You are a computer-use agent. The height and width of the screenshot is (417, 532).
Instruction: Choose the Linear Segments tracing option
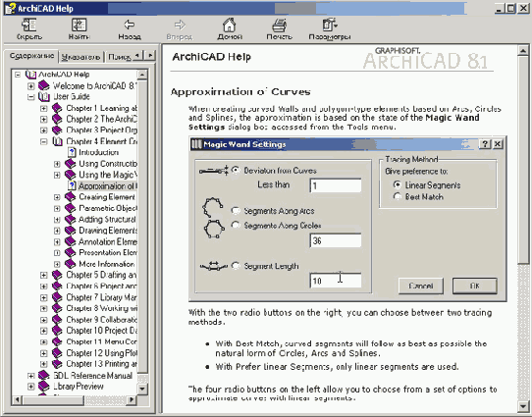point(397,184)
